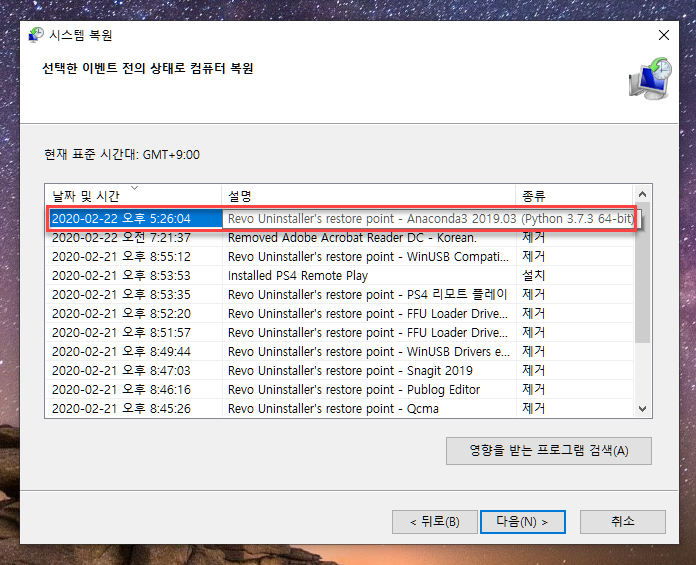
Task: Select row 2020-02-21 오후 8:53:35
Action: [340, 295]
